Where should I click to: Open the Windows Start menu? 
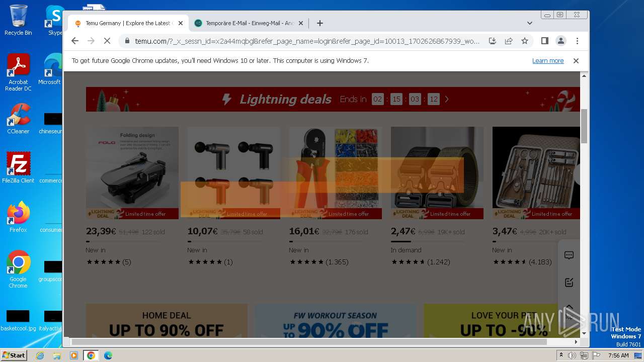pos(14,355)
